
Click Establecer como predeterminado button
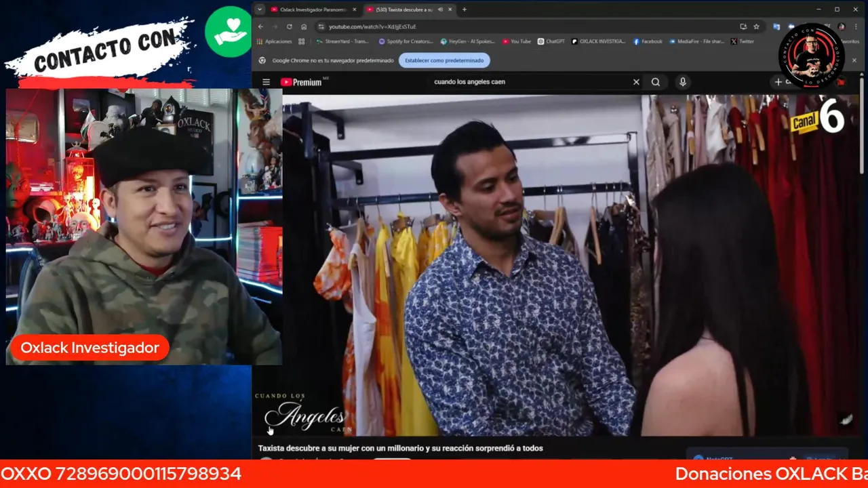(x=444, y=60)
